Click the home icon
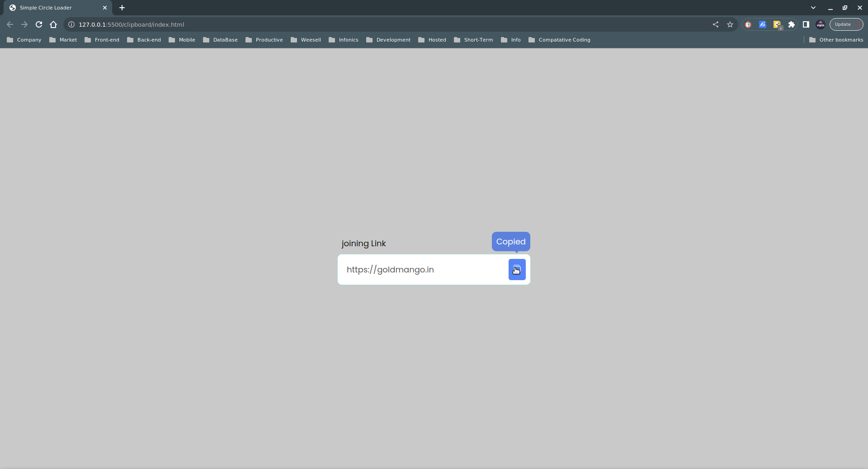868x469 pixels. (x=53, y=24)
